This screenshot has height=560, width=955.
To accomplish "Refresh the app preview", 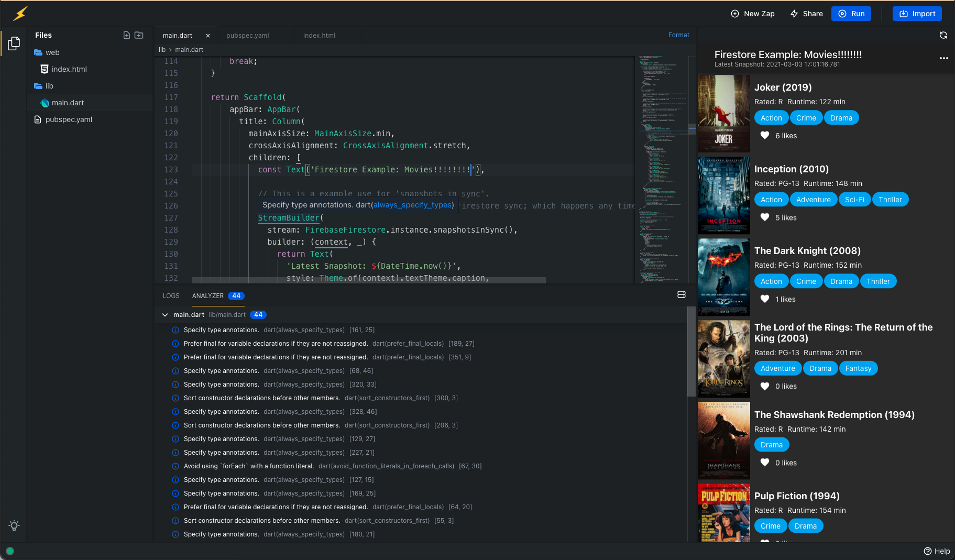I will (943, 35).
